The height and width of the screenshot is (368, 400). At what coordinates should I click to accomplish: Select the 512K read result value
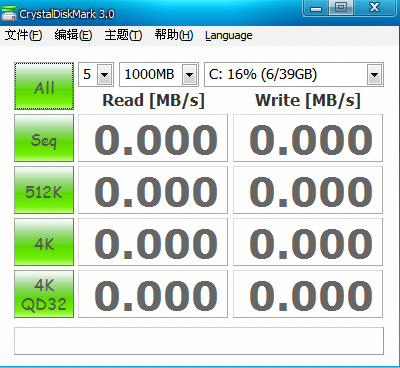point(153,190)
